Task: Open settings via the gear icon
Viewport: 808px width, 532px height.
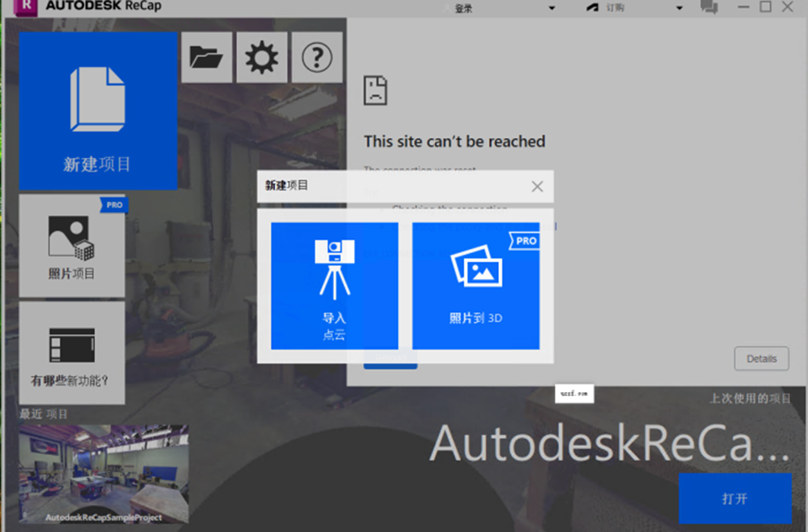Action: [x=262, y=57]
